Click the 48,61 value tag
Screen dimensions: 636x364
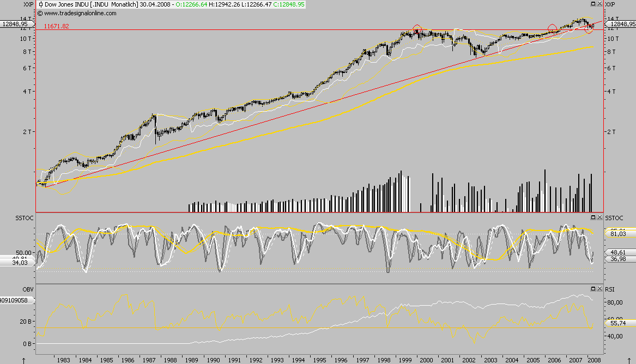(621, 252)
